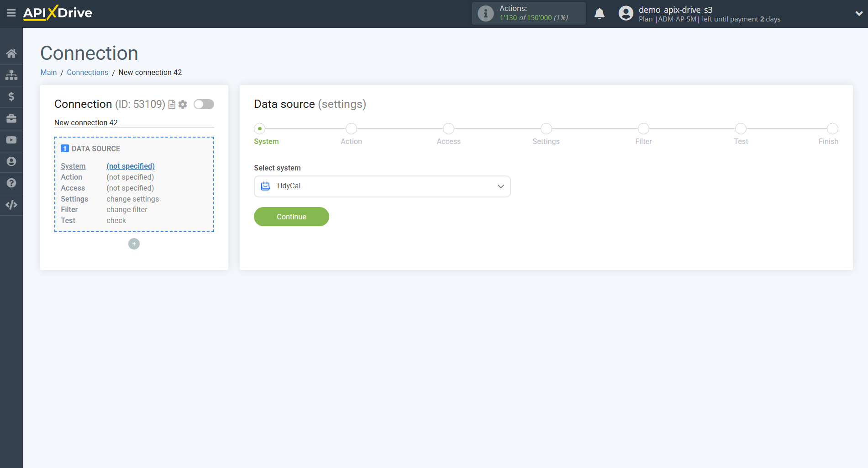Image resolution: width=868 pixels, height=468 pixels.
Task: Select the user profile icon in sidebar
Action: pos(11,161)
